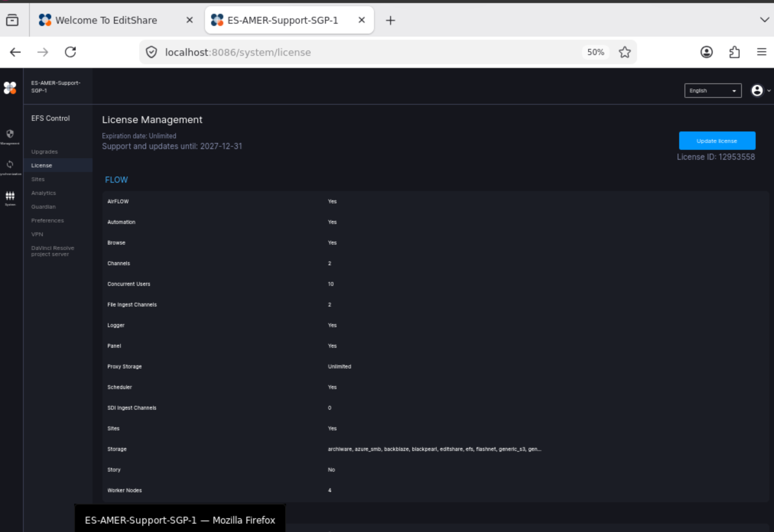Open the Synchronization icon section
This screenshot has height=532, width=774.
coord(10,167)
